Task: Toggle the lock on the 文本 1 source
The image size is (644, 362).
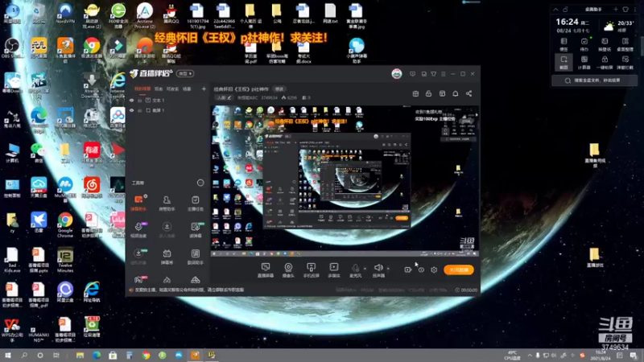Action: click(x=139, y=100)
